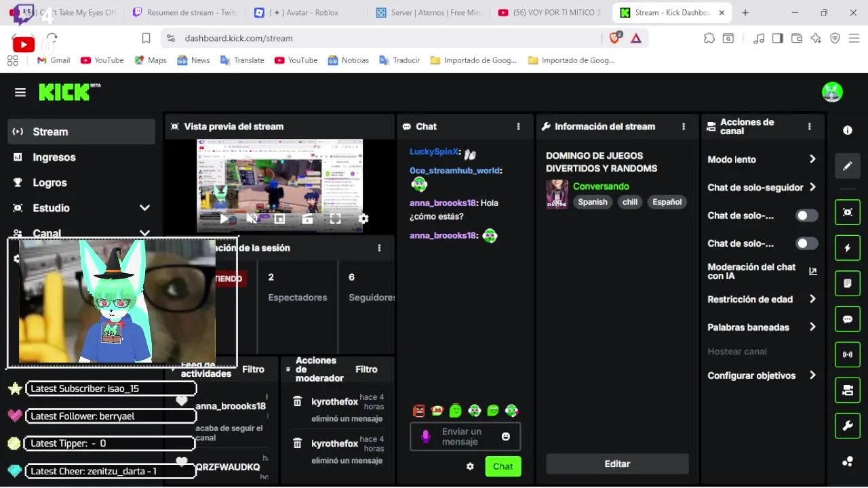
Task: Open AI chat moderation external link icon
Action: coord(813,271)
